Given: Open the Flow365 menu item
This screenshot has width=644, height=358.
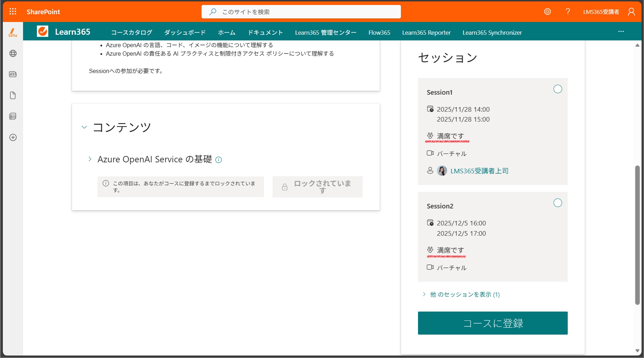Looking at the screenshot, I should (x=379, y=33).
